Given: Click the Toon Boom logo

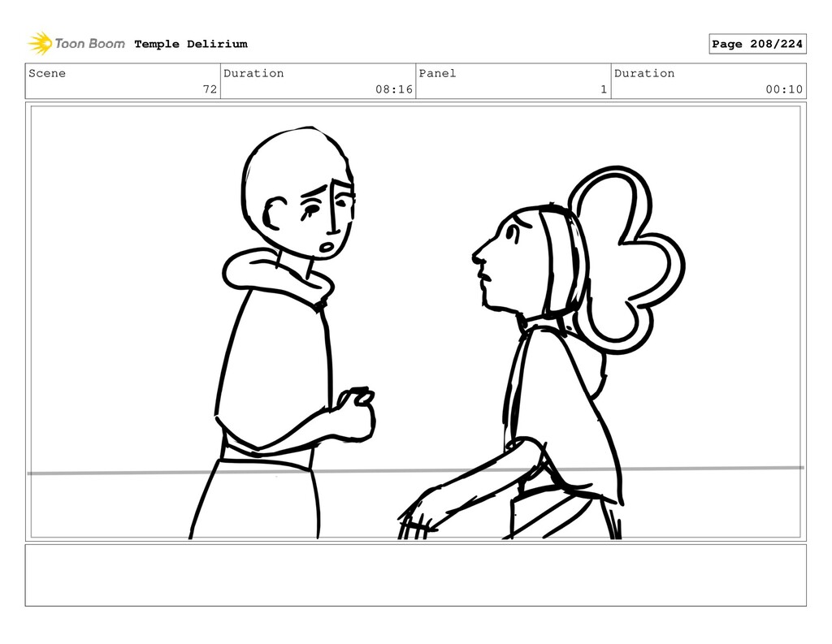Looking at the screenshot, I should tap(76, 44).
